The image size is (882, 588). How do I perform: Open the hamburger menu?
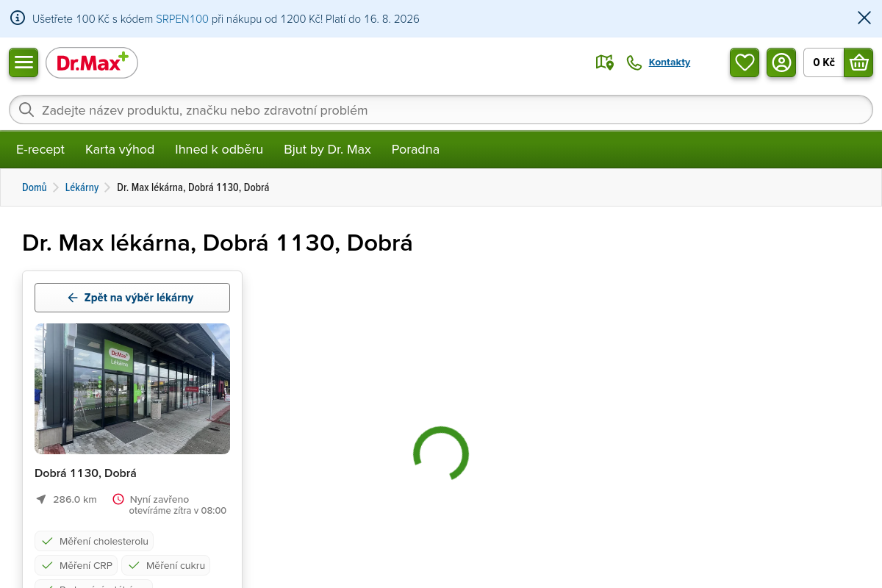click(x=24, y=62)
